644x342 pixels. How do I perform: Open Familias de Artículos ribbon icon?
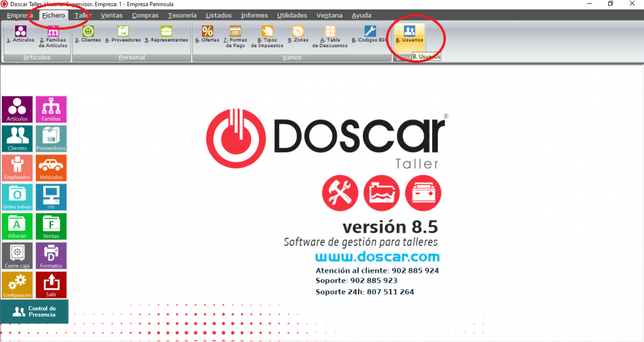point(53,37)
